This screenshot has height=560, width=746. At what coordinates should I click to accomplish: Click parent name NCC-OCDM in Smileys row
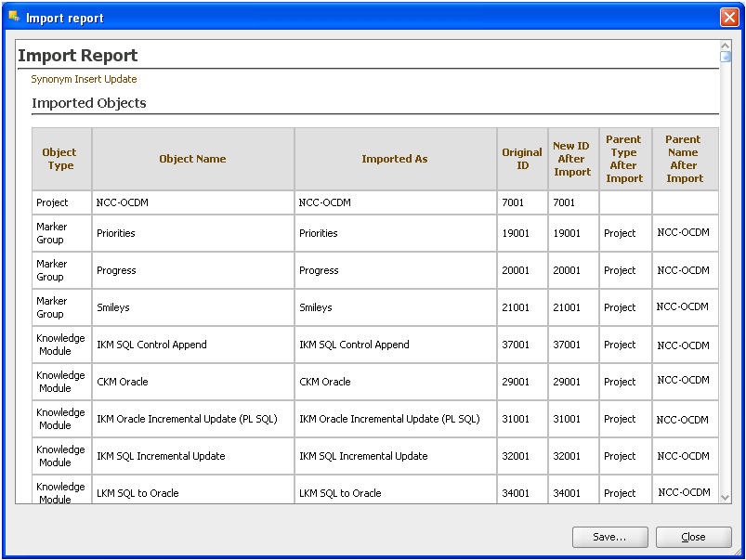(683, 306)
